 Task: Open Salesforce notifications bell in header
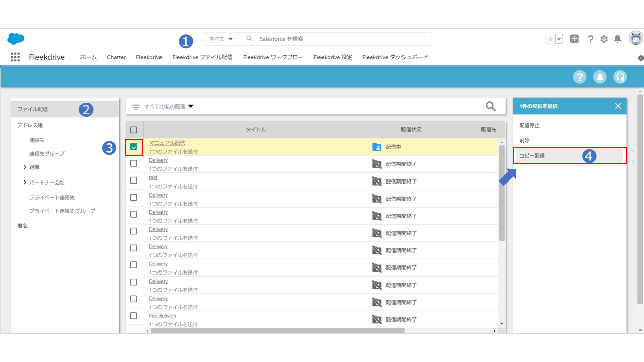618,39
